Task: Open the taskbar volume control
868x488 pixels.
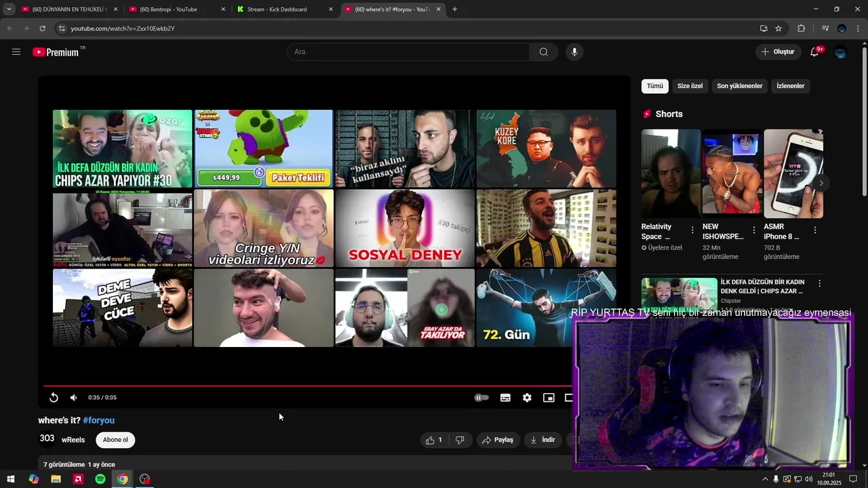Action: 808,479
